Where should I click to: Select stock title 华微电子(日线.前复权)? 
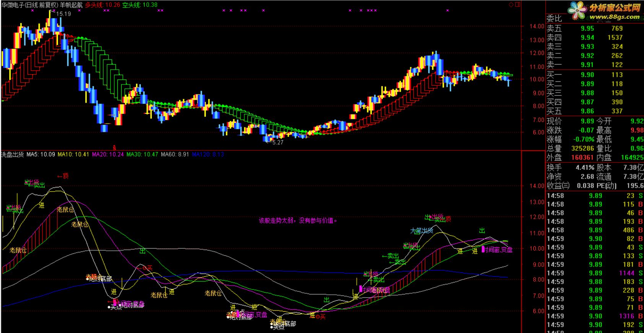point(29,5)
